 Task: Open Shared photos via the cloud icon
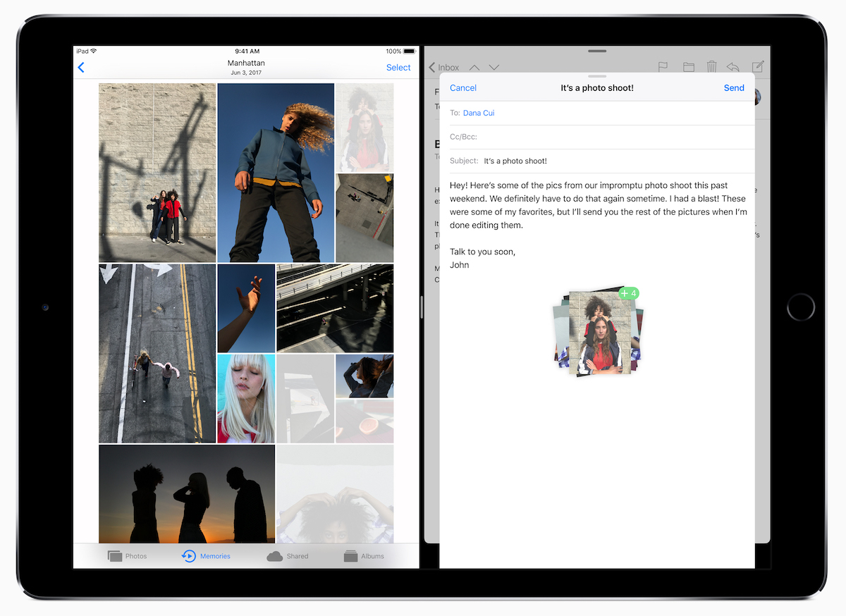click(288, 555)
